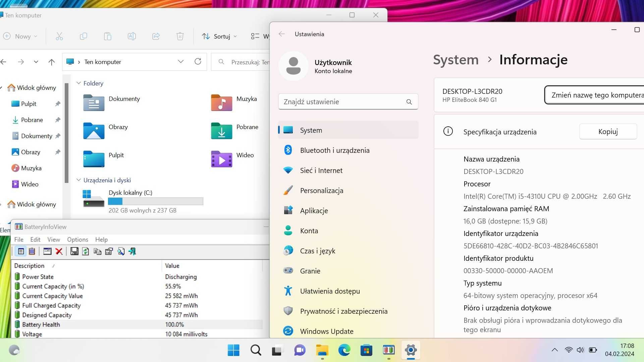Click the Użytkownik account profile in Settings
This screenshot has width=644, height=362.
click(x=315, y=66)
